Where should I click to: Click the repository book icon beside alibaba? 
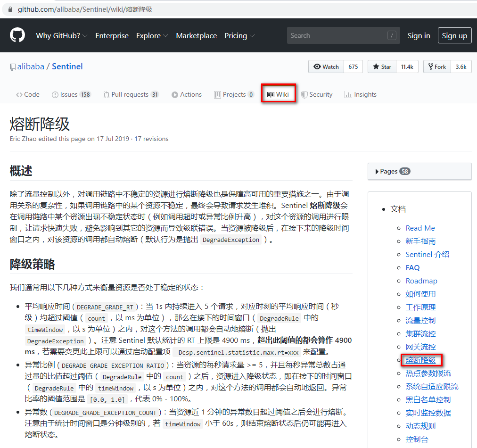click(12, 67)
